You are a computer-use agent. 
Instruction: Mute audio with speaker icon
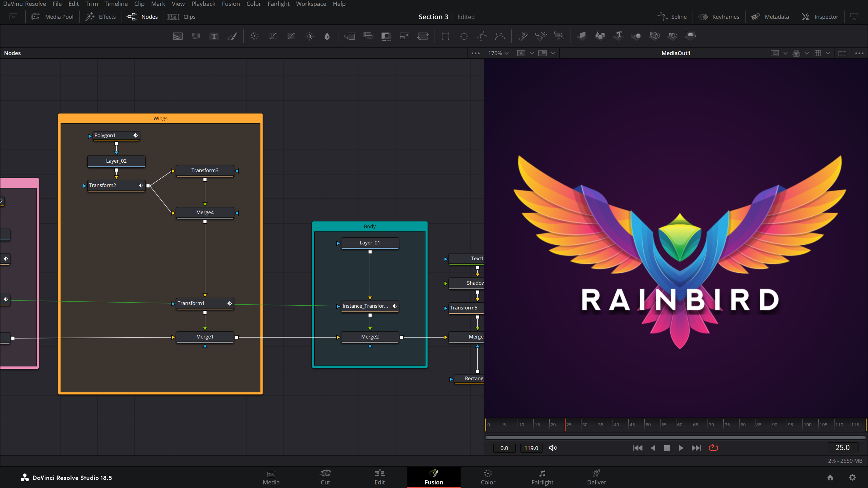click(x=553, y=448)
